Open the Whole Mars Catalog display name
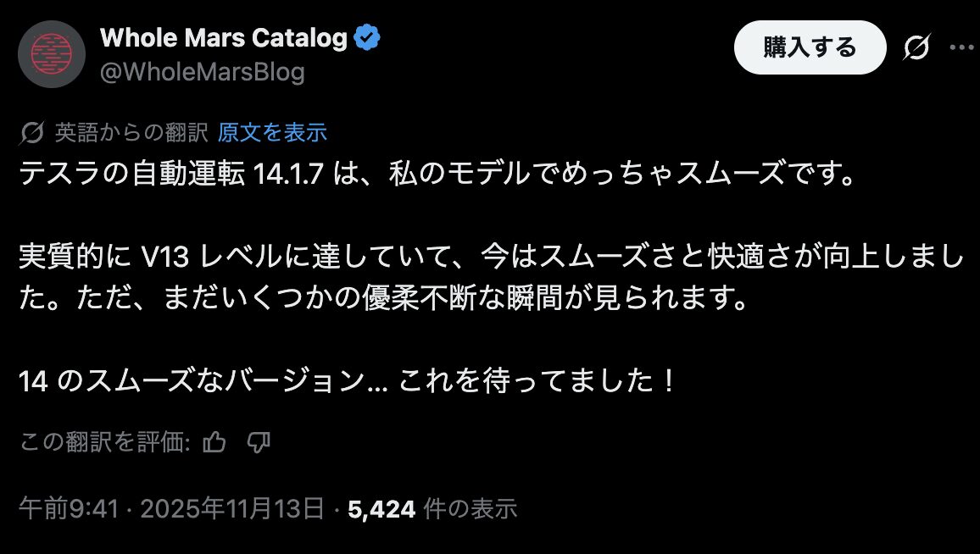The image size is (980, 554). click(x=224, y=38)
